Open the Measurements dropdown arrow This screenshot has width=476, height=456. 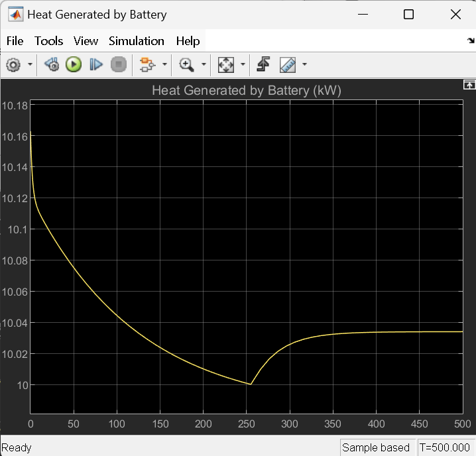[304, 64]
